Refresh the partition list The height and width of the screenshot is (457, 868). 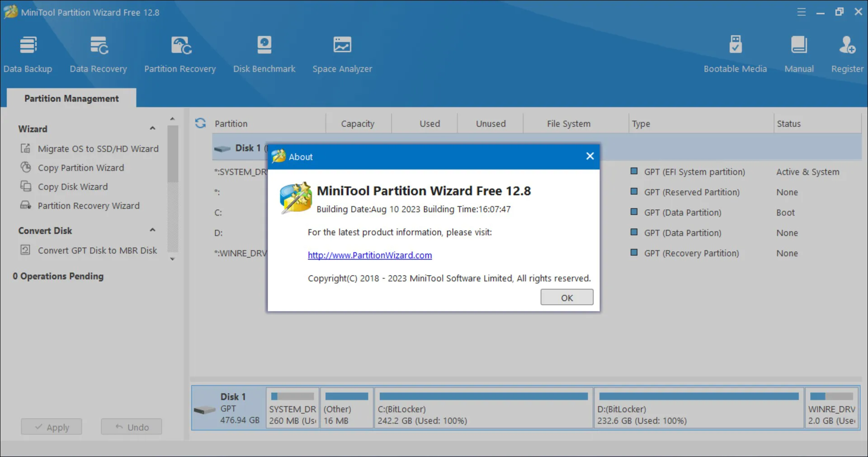pyautogui.click(x=200, y=123)
